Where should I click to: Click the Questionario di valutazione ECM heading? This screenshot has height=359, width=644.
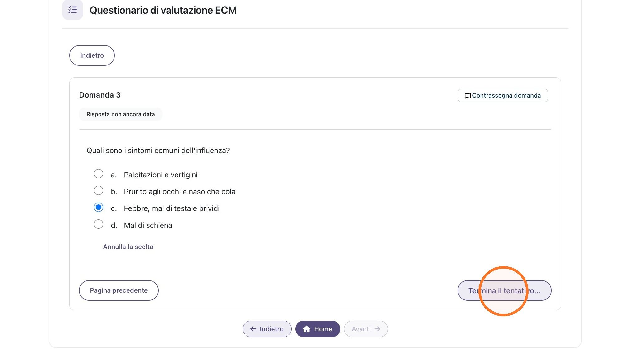[163, 10]
